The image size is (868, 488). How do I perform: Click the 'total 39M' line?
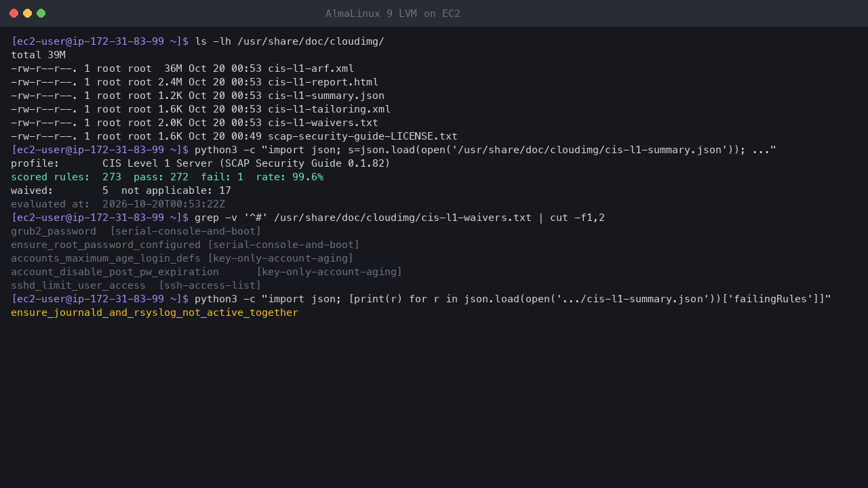click(x=38, y=55)
